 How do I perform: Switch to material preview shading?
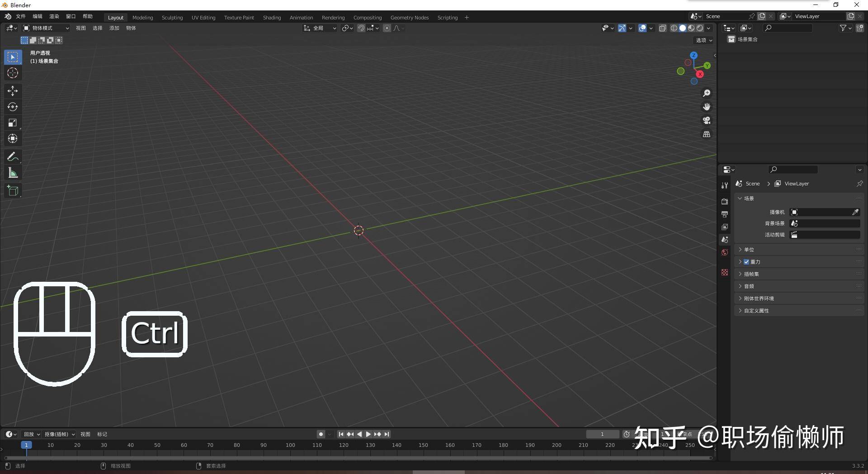pos(691,28)
